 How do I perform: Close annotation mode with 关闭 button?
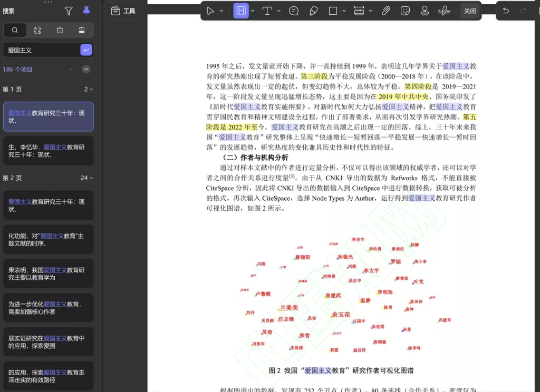pyautogui.click(x=469, y=11)
